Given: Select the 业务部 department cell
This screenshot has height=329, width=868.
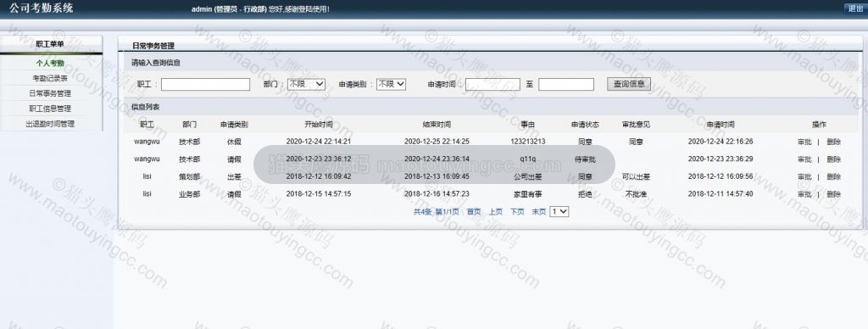Looking at the screenshot, I should click(189, 194).
